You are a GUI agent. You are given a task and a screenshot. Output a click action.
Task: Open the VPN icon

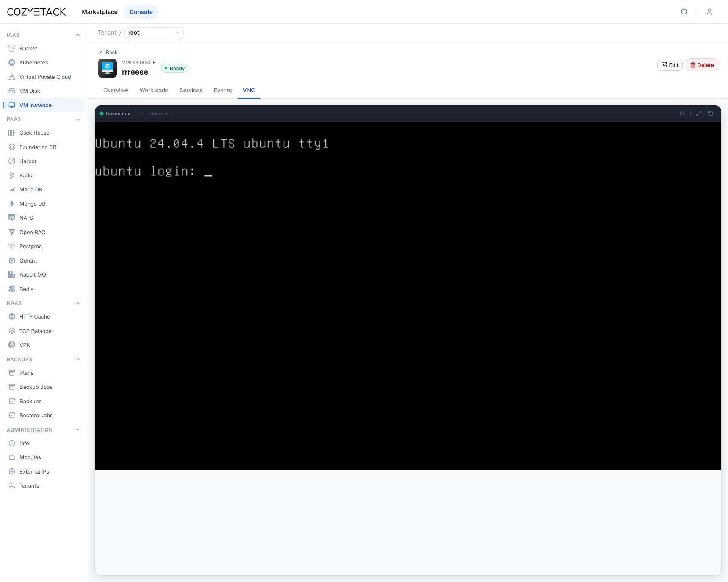pos(12,345)
